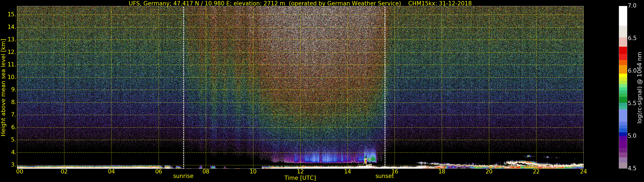Click the yellow segment of the colorbar
644x182 pixels.
coord(623,75)
